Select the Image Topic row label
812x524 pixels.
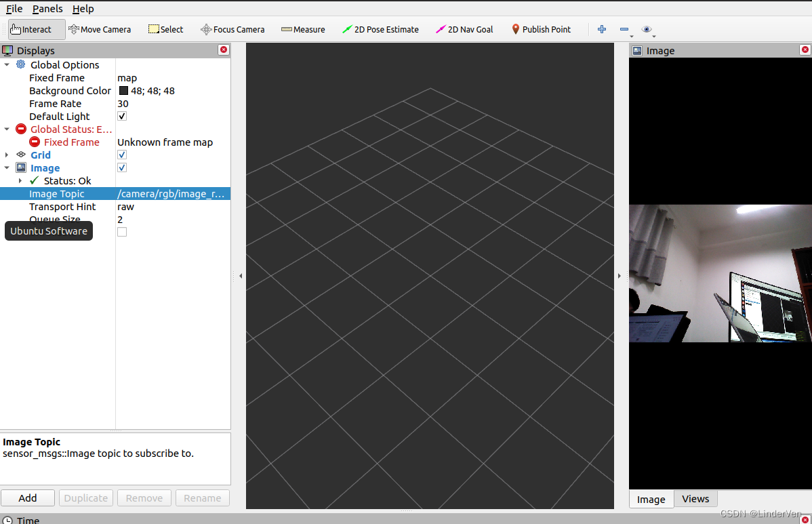(x=56, y=194)
